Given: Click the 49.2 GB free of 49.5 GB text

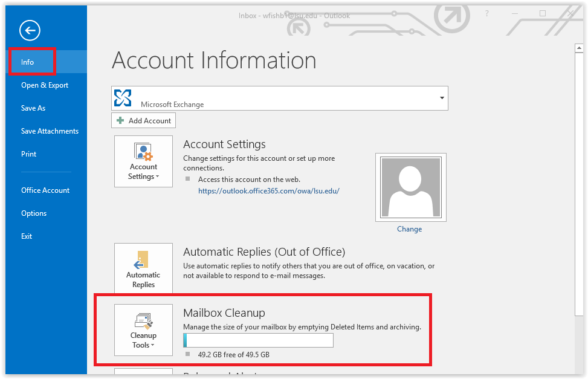Looking at the screenshot, I should point(234,355).
